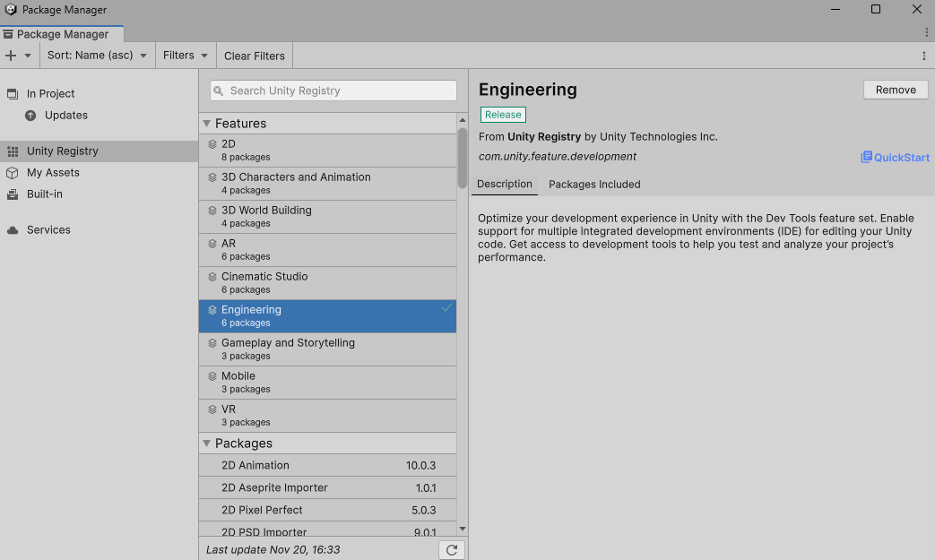The width and height of the screenshot is (935, 560).
Task: Click the Release tag label
Action: click(503, 115)
